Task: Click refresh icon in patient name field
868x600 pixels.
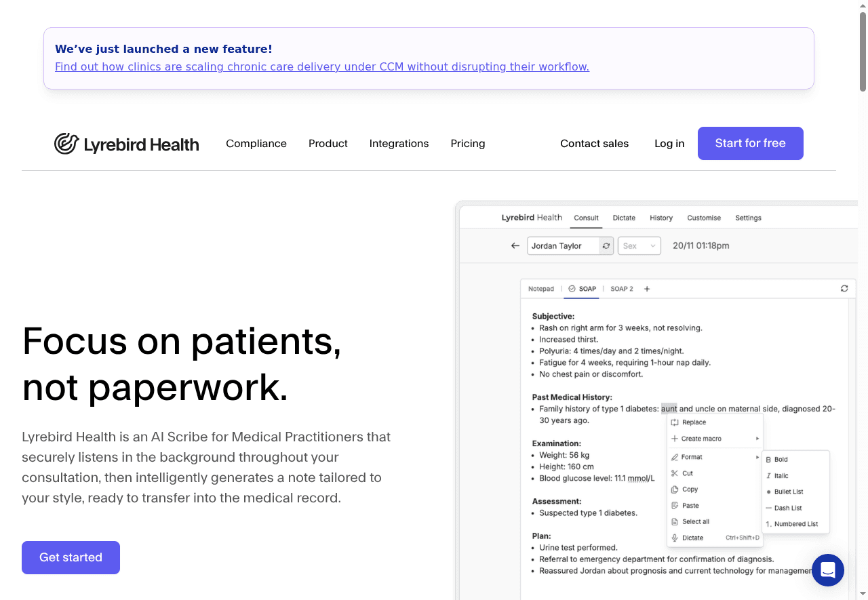Action: click(x=606, y=246)
